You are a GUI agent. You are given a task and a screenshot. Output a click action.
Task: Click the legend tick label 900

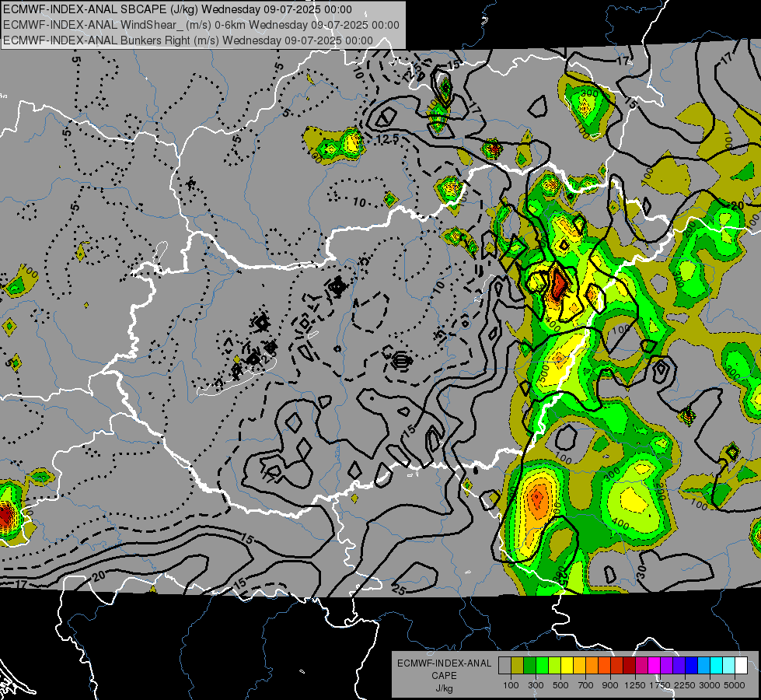(610, 685)
